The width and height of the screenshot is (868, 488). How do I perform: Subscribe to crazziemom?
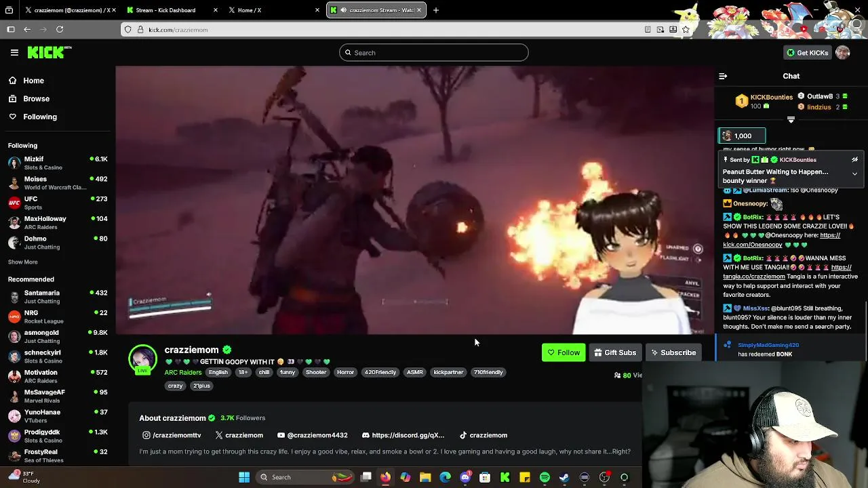click(673, 353)
